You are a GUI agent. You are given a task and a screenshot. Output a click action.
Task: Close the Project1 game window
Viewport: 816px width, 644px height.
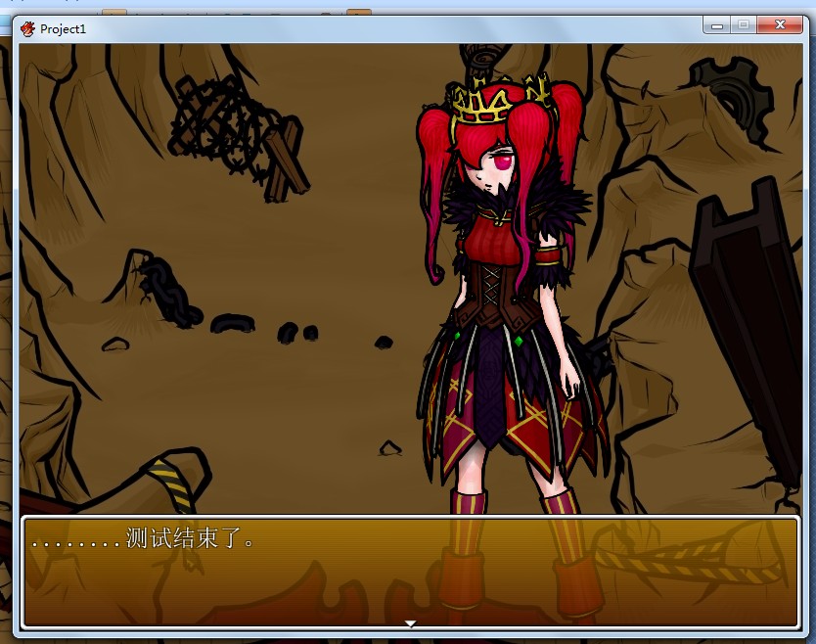pyautogui.click(x=780, y=25)
